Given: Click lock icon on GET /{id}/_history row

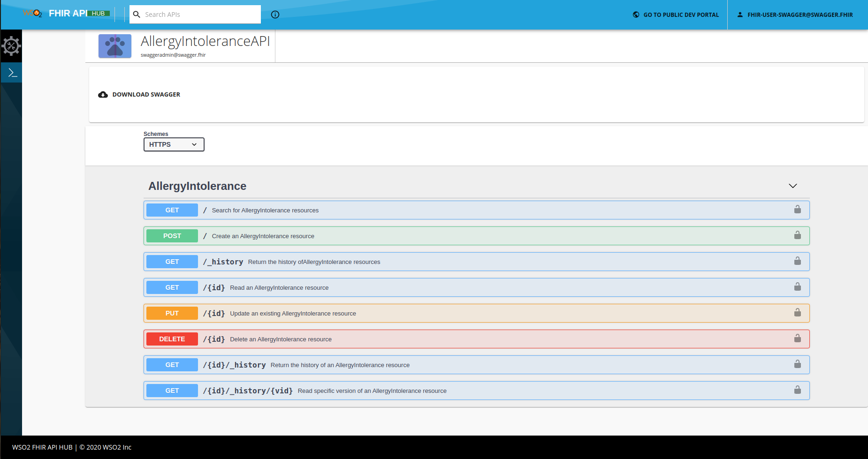Looking at the screenshot, I should click(x=798, y=364).
